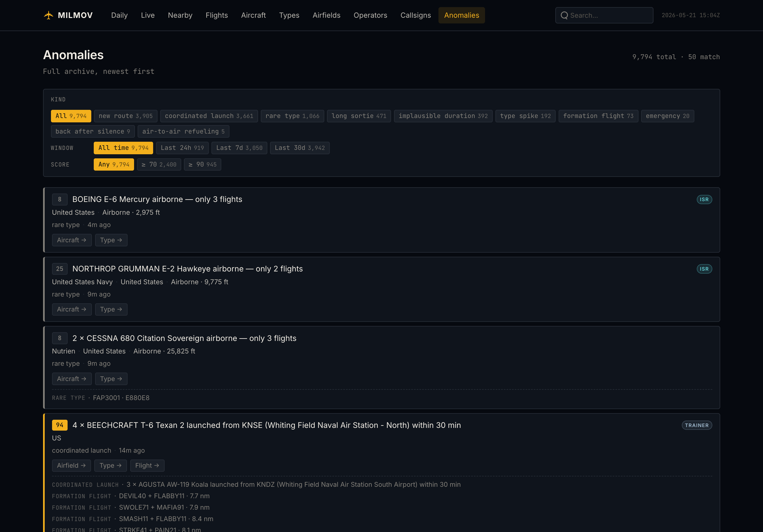Filter by coordinated launch kind
Image resolution: width=763 pixels, height=532 pixels.
tap(209, 116)
